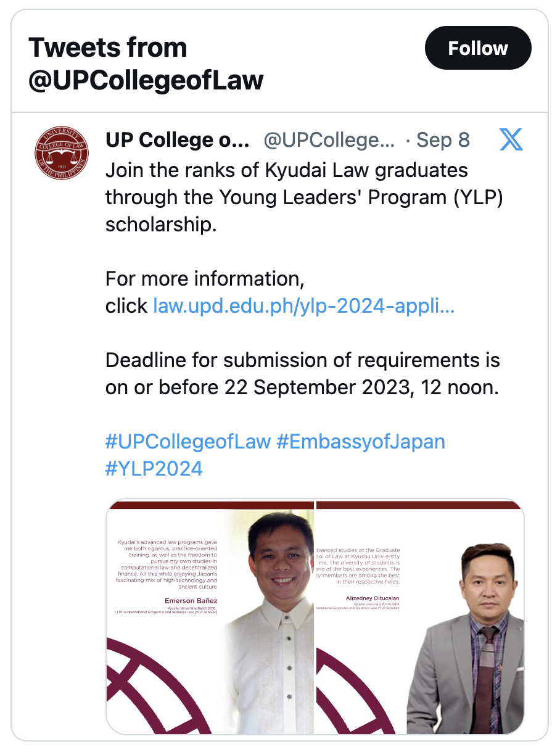Open the #YLP2024 hashtag
The image size is (560, 752).
[154, 469]
